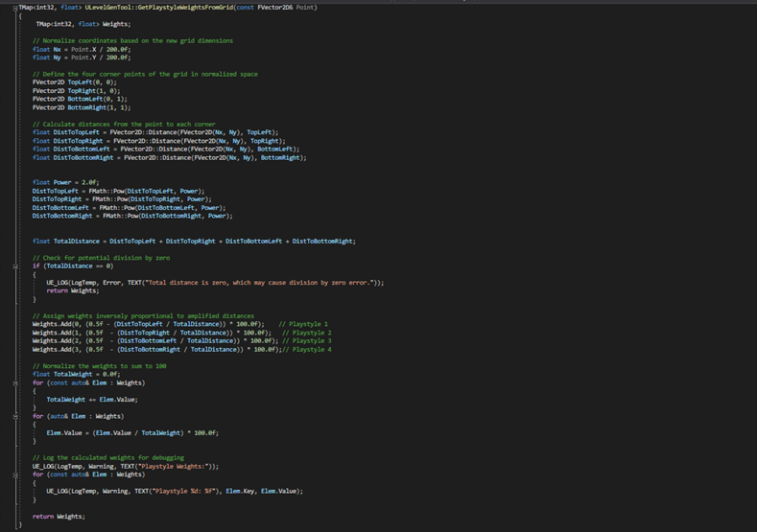Collapse the if TotalDistance == 0 block
The width and height of the screenshot is (757, 532).
coord(14,266)
